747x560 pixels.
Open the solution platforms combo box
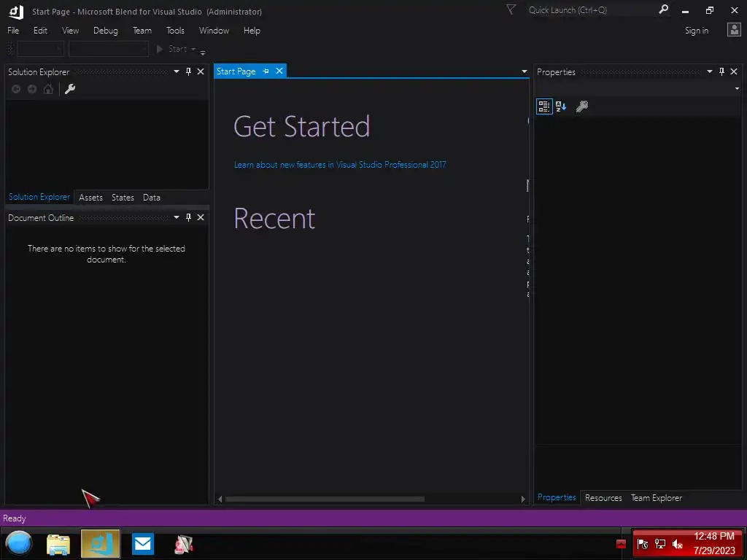(109, 49)
